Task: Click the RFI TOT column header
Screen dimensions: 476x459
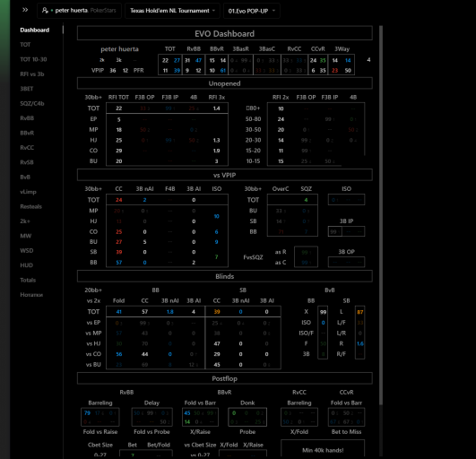Action: 118,98
